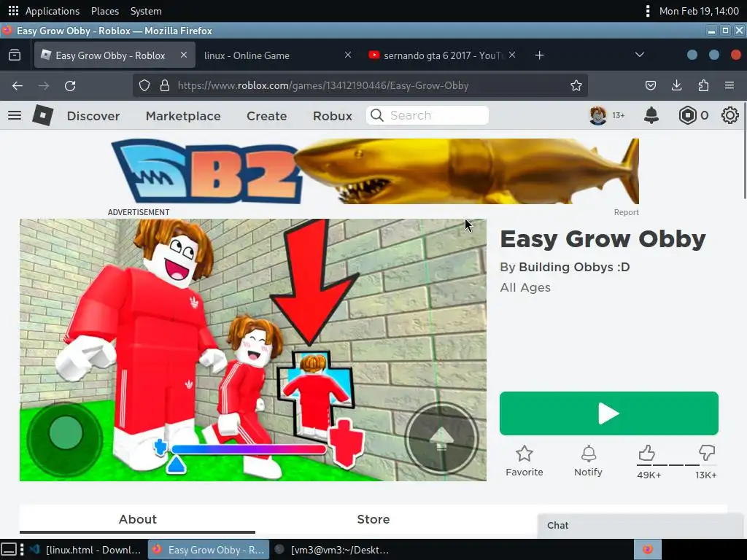Click the green Play button

click(x=609, y=413)
